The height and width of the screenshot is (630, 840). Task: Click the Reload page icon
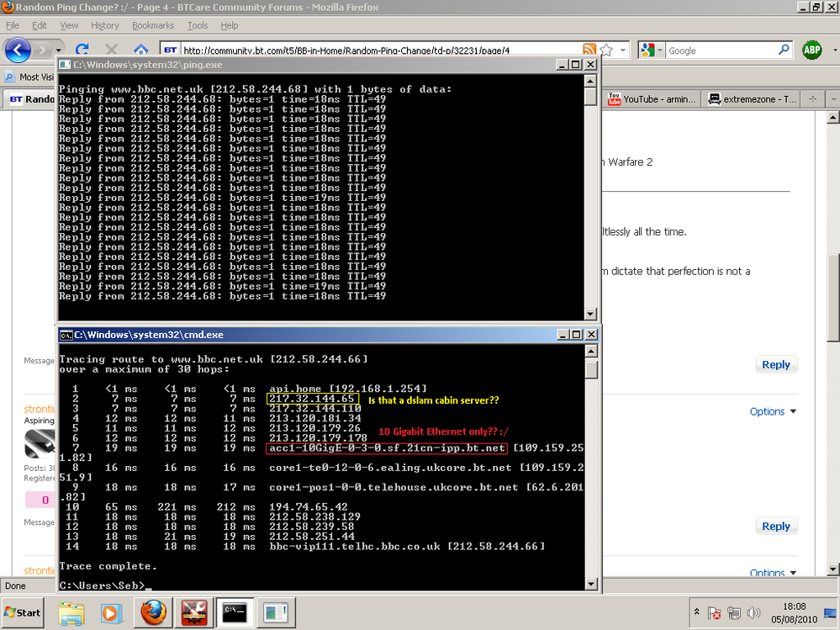pyautogui.click(x=82, y=50)
